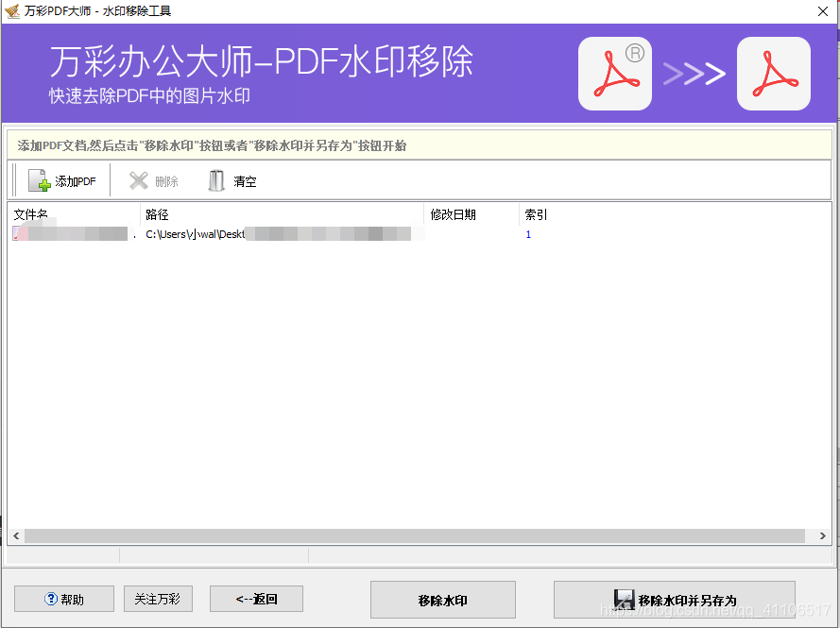Click the 清空 trash icon to clear list
Screen dimensions: 840x628
216,180
